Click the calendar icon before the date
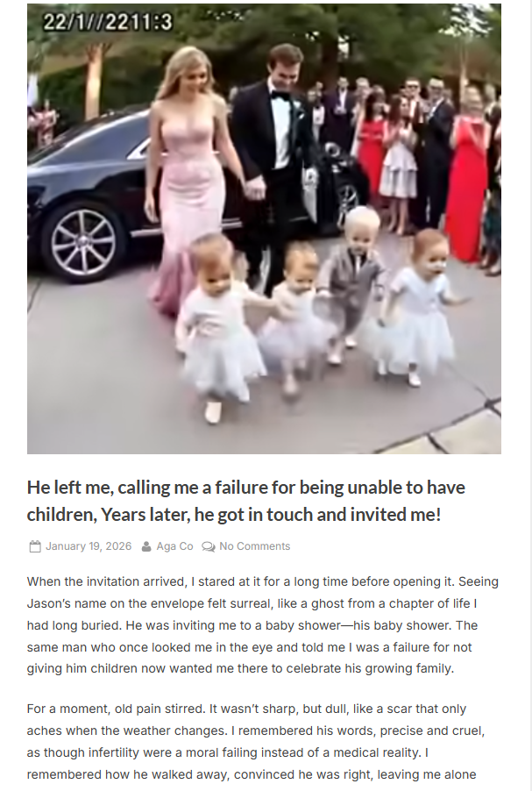Viewport: 532px width, 791px height. pos(35,546)
